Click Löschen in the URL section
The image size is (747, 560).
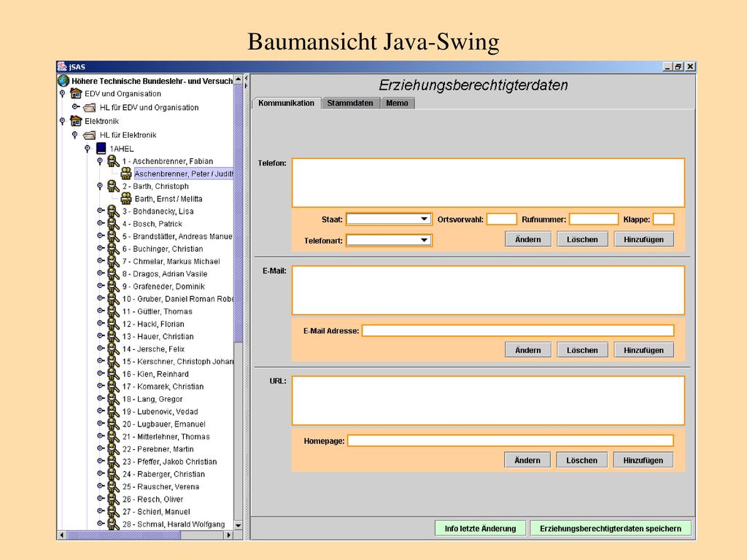[x=581, y=460]
